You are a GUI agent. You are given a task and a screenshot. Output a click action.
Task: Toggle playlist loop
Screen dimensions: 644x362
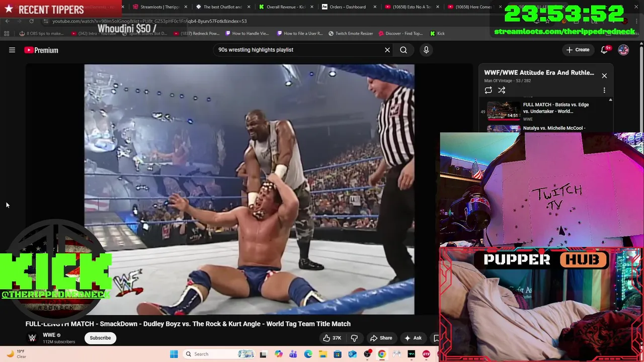(x=488, y=90)
